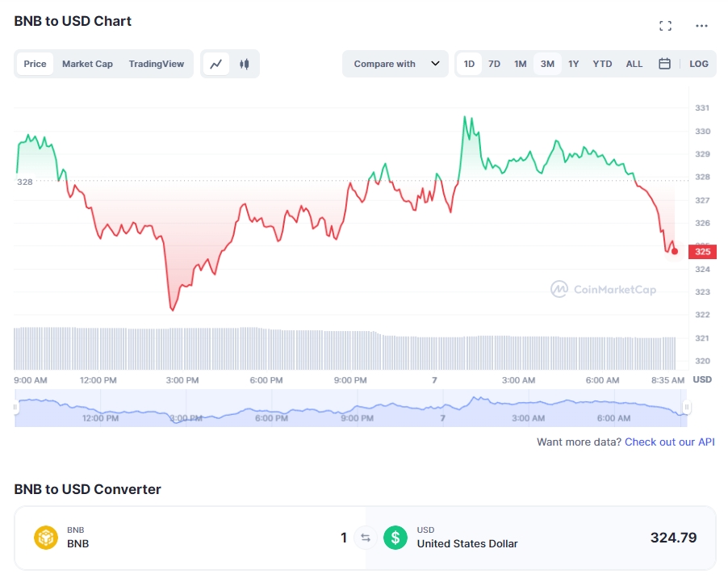This screenshot has height=578, width=728.
Task: Click the right handle of range navigator
Action: tap(686, 408)
